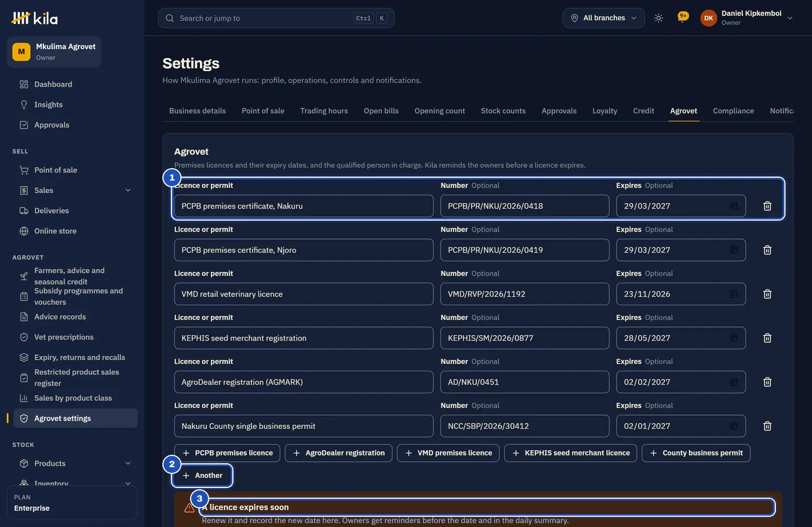Add an AgroDealer registration

click(x=338, y=453)
